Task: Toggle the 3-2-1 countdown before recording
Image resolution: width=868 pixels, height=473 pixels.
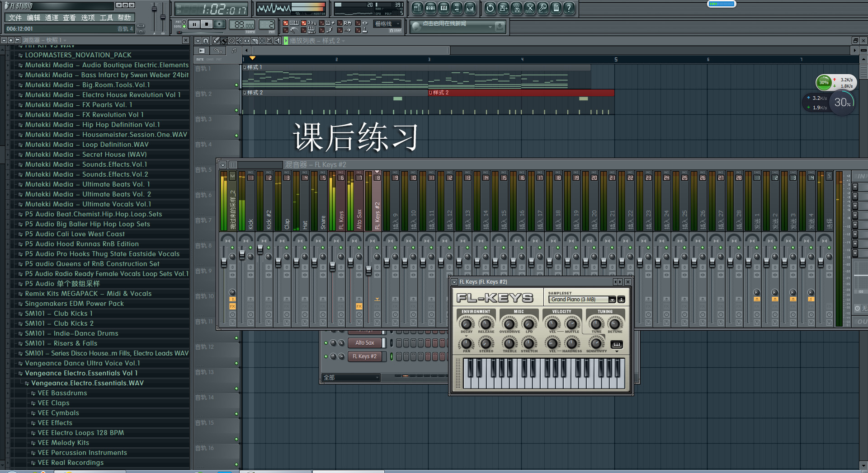Action: point(303,23)
